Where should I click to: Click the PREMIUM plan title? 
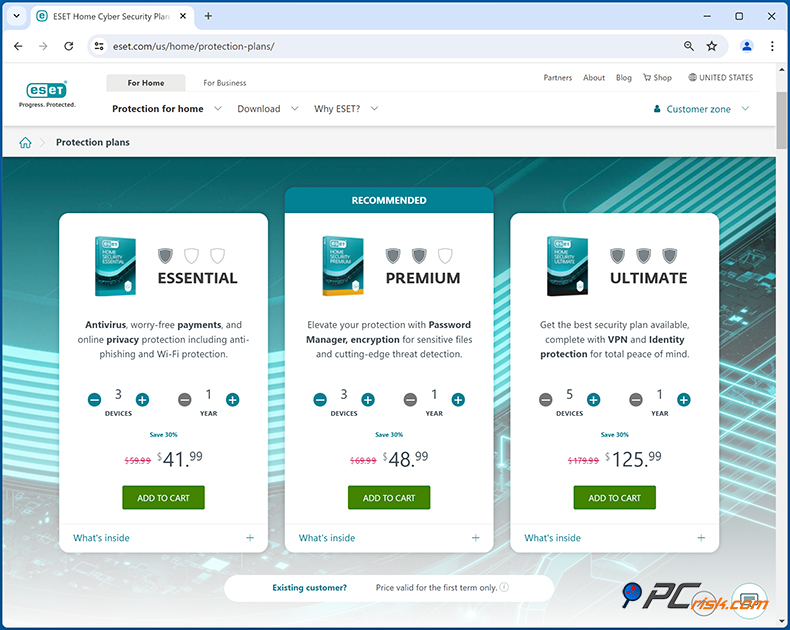pyautogui.click(x=423, y=278)
